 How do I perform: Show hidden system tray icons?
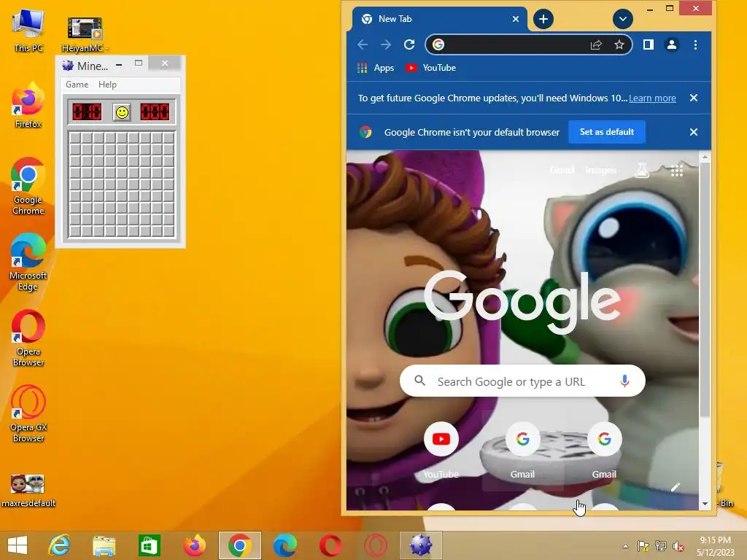(x=625, y=545)
